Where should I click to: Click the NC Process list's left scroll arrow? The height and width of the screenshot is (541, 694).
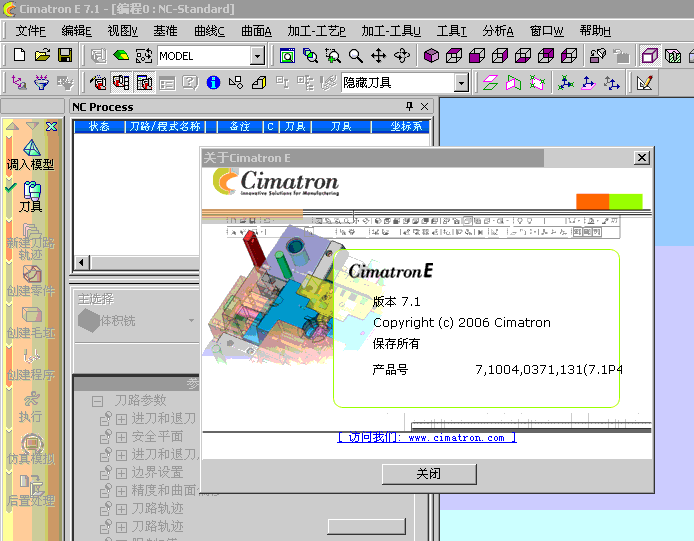[81, 262]
